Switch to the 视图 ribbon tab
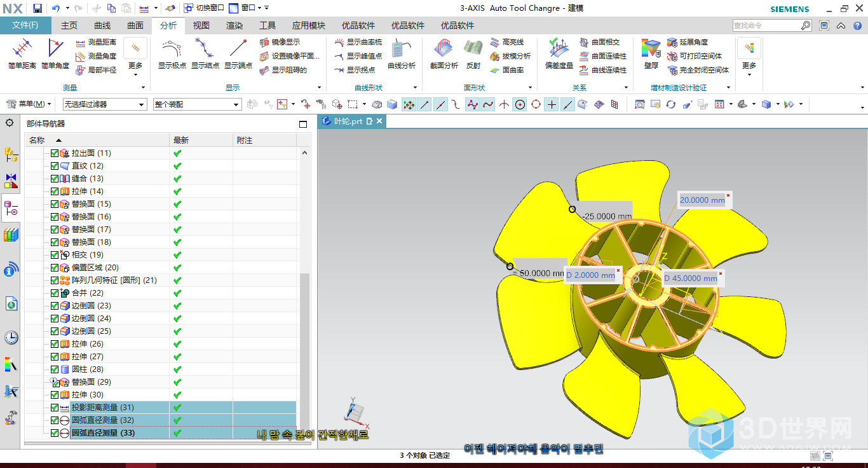 (x=201, y=25)
